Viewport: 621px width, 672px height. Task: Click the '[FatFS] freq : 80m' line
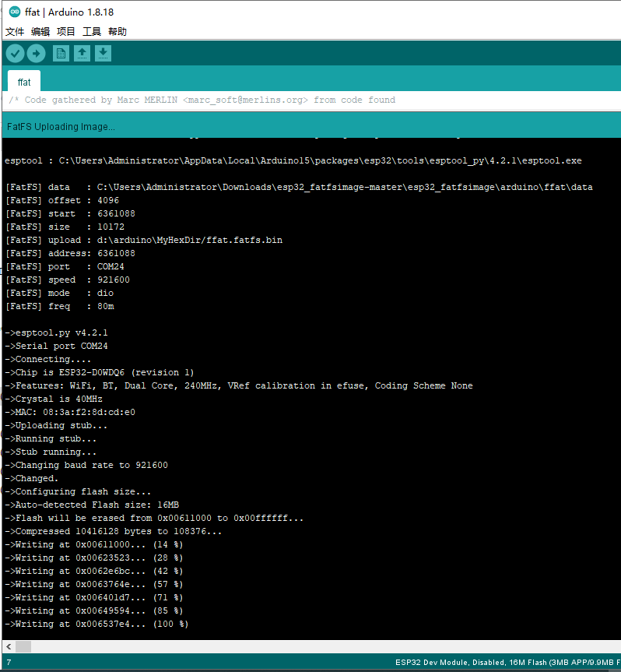[x=59, y=307]
